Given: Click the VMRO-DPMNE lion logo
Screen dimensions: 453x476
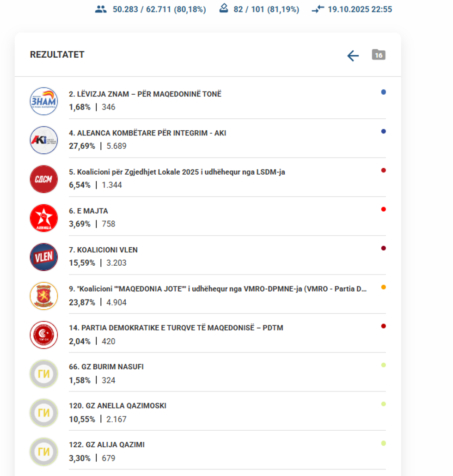Looking at the screenshot, I should click(44, 296).
